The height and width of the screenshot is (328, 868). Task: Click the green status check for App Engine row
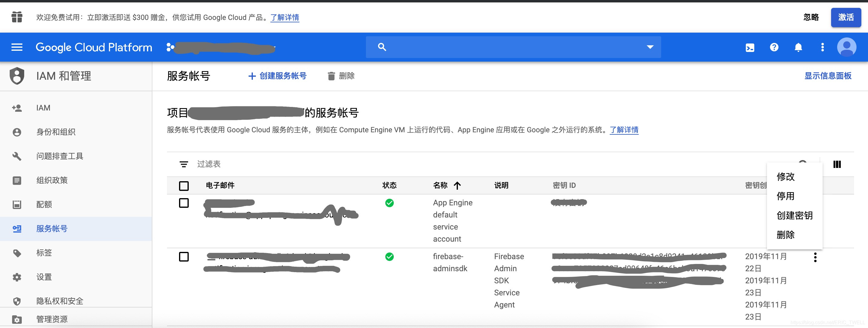click(x=389, y=203)
